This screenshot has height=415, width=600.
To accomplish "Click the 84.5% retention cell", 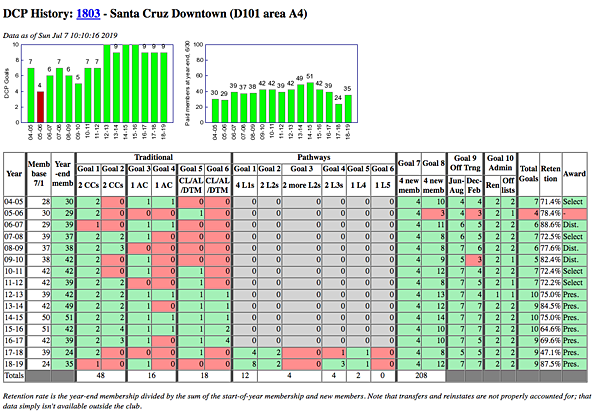I will pos(550,306).
